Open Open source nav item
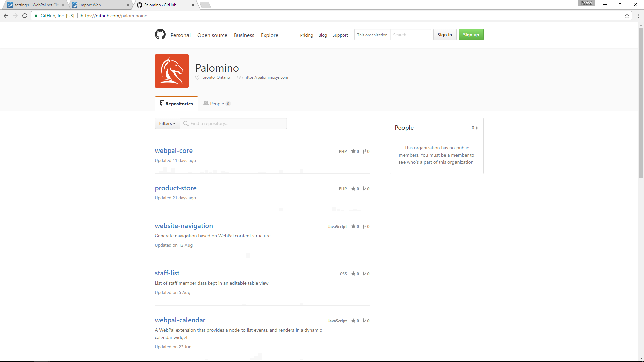 pos(212,35)
